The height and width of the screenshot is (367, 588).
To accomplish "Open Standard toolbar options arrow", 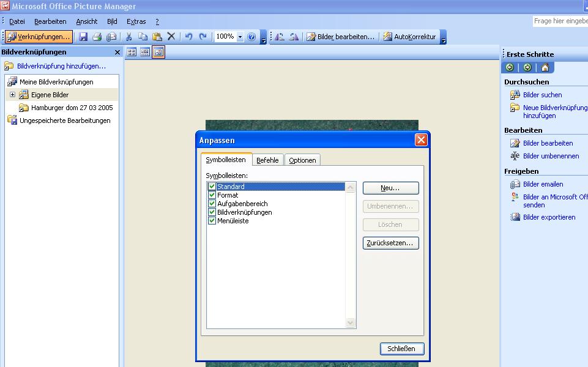I will pos(263,37).
